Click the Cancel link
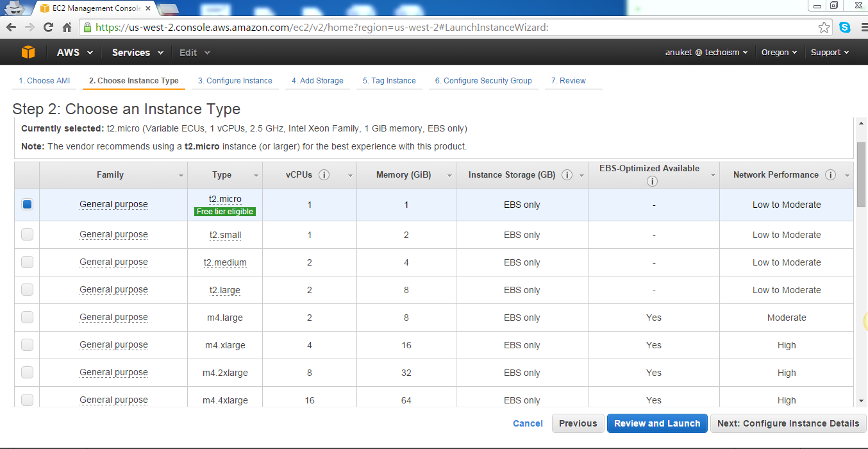This screenshot has width=868, height=449. [x=528, y=423]
